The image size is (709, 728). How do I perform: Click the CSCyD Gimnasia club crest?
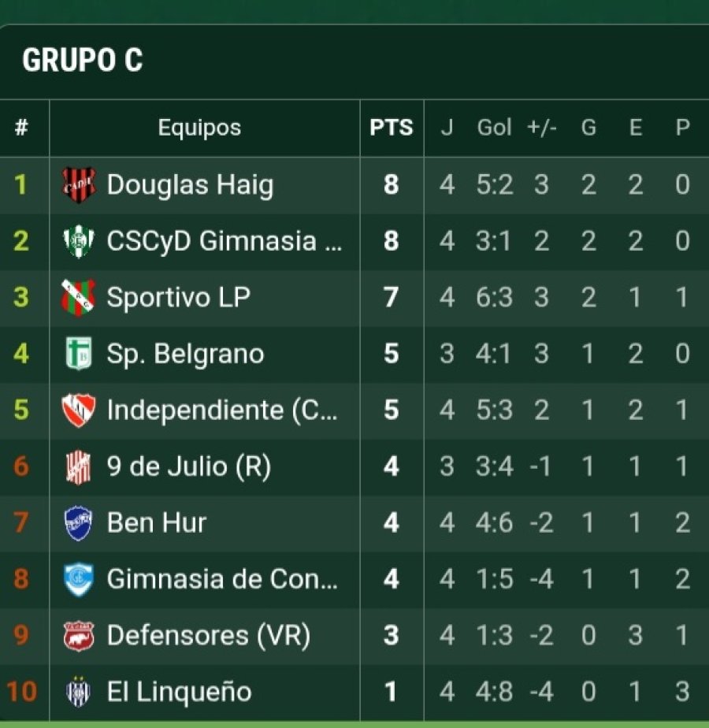click(x=79, y=241)
